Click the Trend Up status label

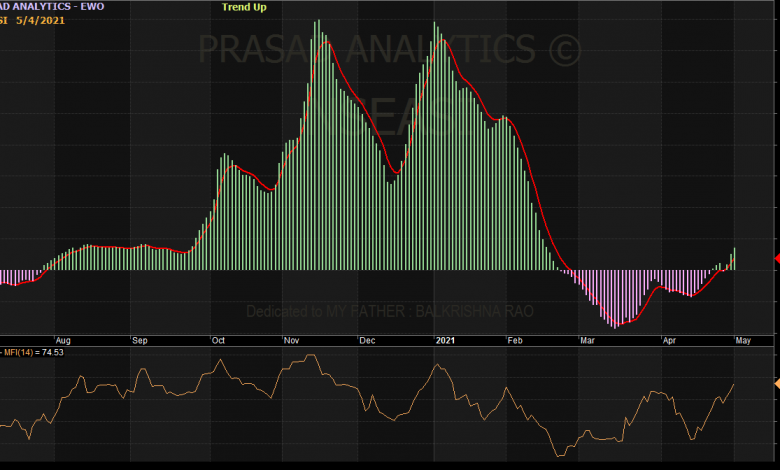[244, 7]
